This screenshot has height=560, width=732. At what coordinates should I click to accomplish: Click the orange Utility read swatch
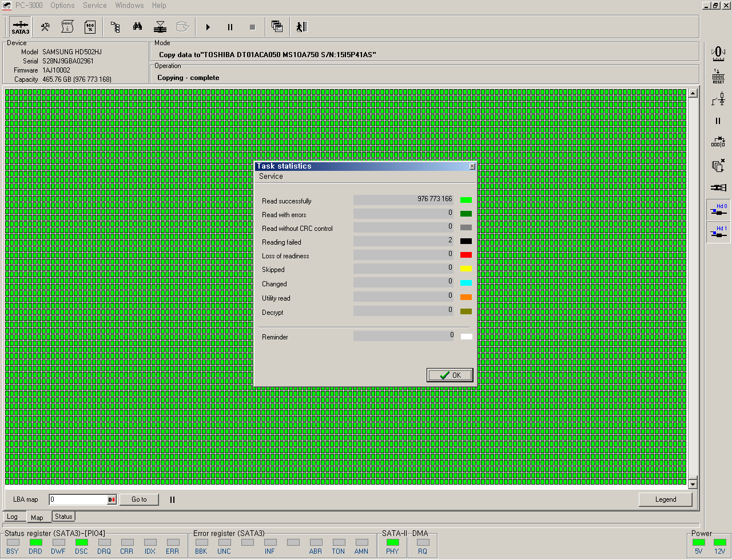(x=466, y=297)
